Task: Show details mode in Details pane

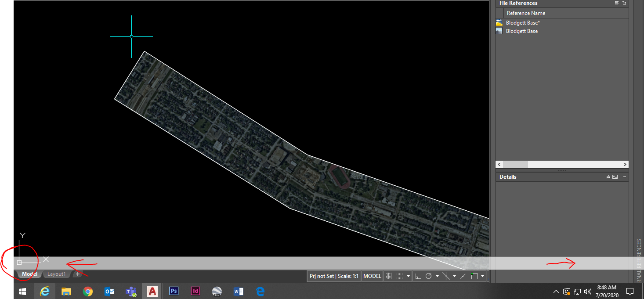Action: [608, 177]
